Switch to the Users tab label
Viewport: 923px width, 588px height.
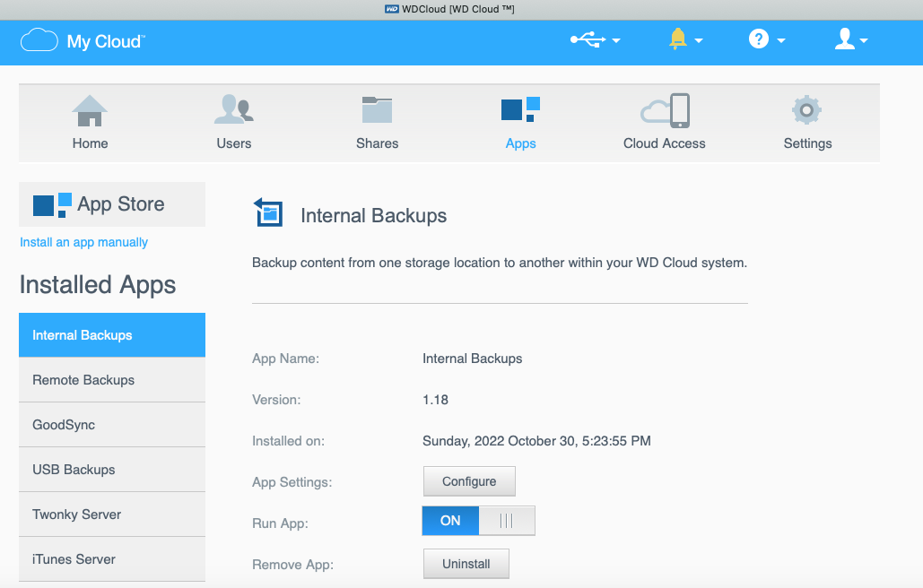tap(234, 143)
